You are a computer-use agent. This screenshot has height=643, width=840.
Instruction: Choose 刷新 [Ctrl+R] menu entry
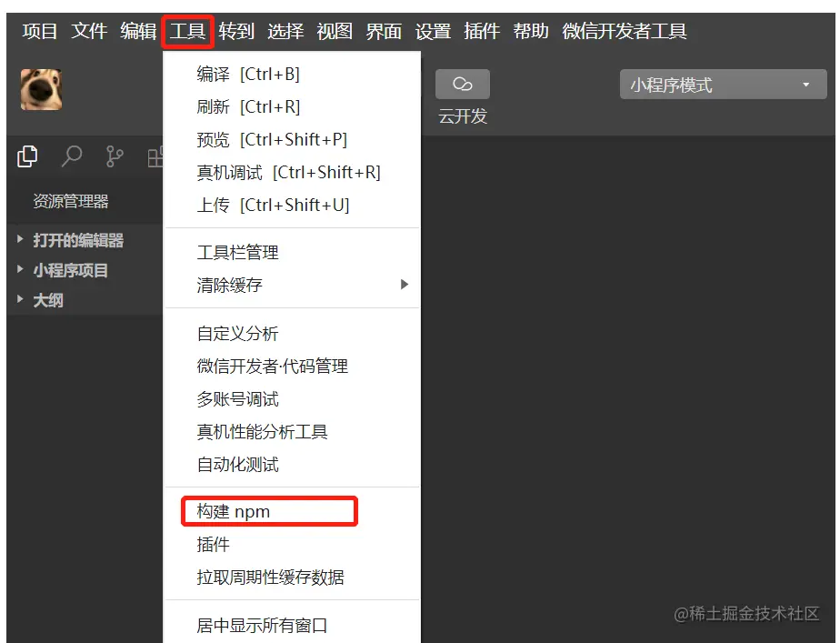tap(292, 106)
